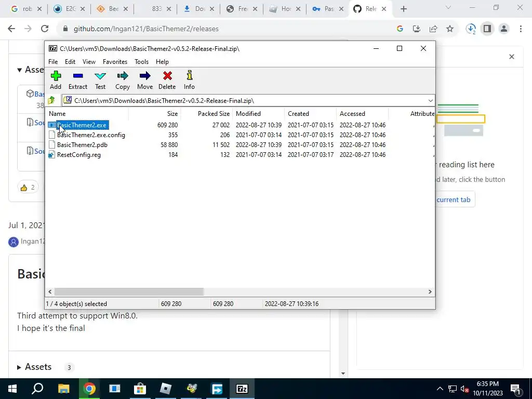This screenshot has height=399, width=532.
Task: Click the BasicThemer2.exe.config file icon
Action: [51, 135]
